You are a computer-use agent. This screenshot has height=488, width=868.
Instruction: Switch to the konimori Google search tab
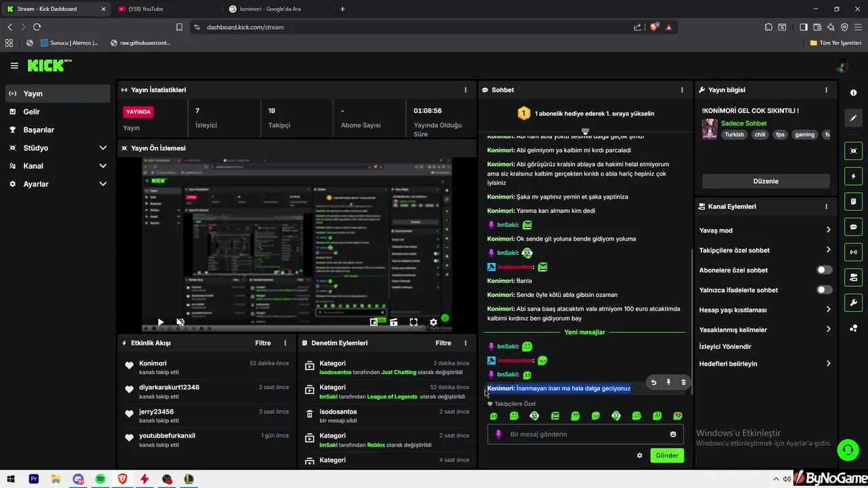click(x=278, y=9)
